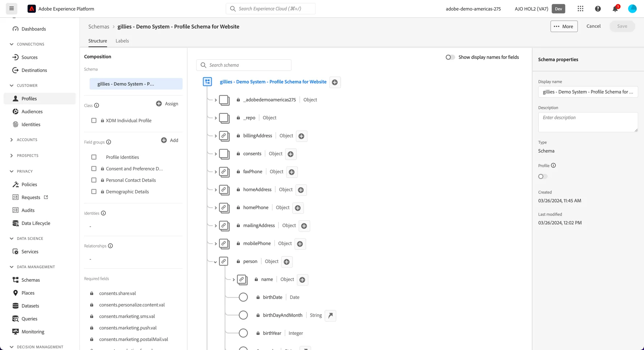Image resolution: width=644 pixels, height=350 pixels.
Task: Check the Demographic Details checkbox
Action: coord(94,192)
